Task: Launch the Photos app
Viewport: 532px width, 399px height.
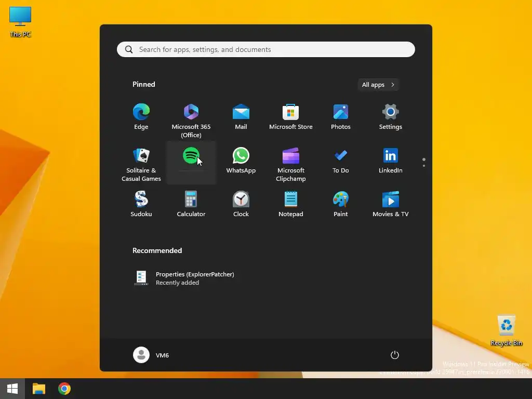Action: coord(341,117)
